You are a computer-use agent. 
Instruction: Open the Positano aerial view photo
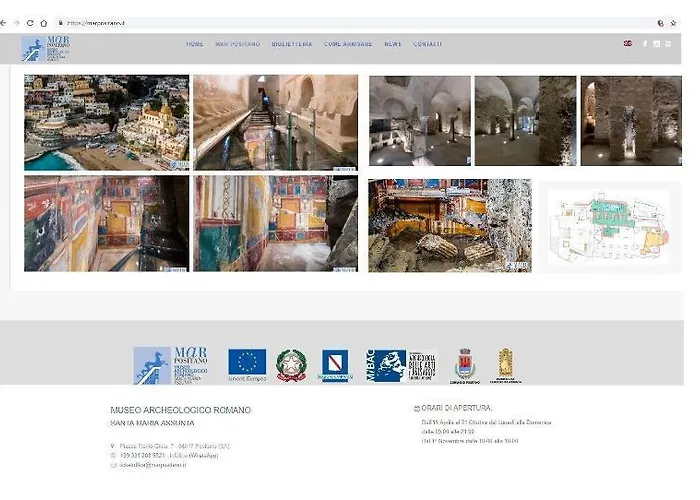pos(106,122)
